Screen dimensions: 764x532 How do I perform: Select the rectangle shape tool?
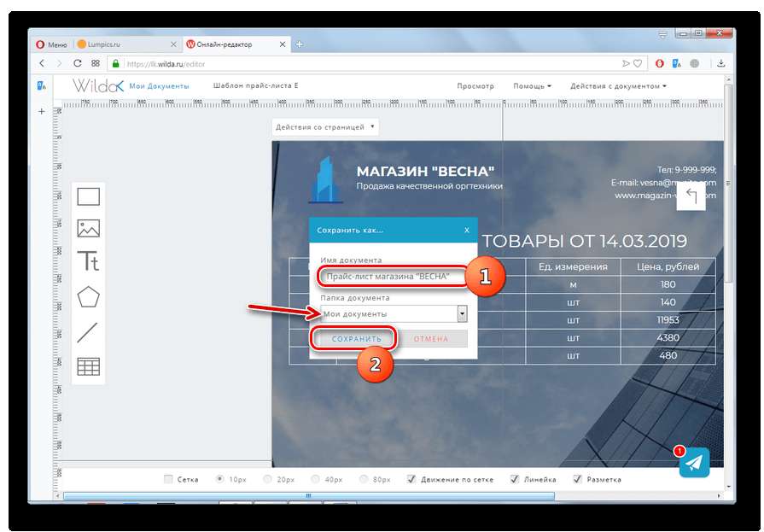[x=89, y=197]
